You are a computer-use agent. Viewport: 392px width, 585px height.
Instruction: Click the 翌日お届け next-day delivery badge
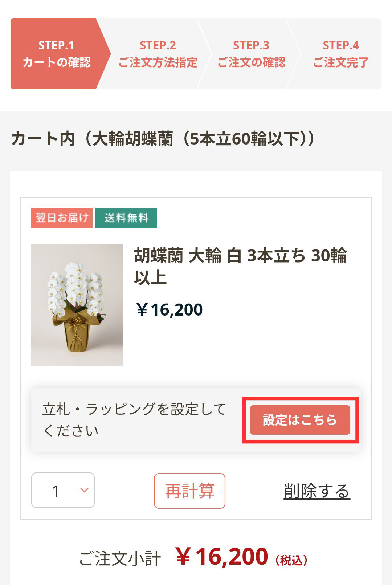tap(62, 218)
